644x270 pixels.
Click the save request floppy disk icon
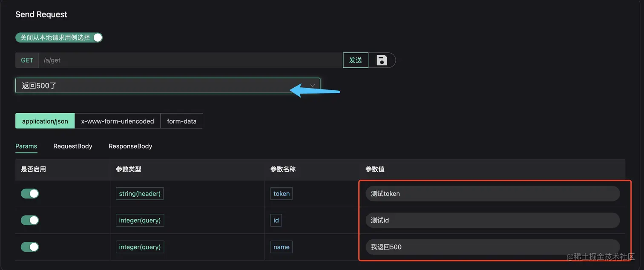tap(382, 60)
